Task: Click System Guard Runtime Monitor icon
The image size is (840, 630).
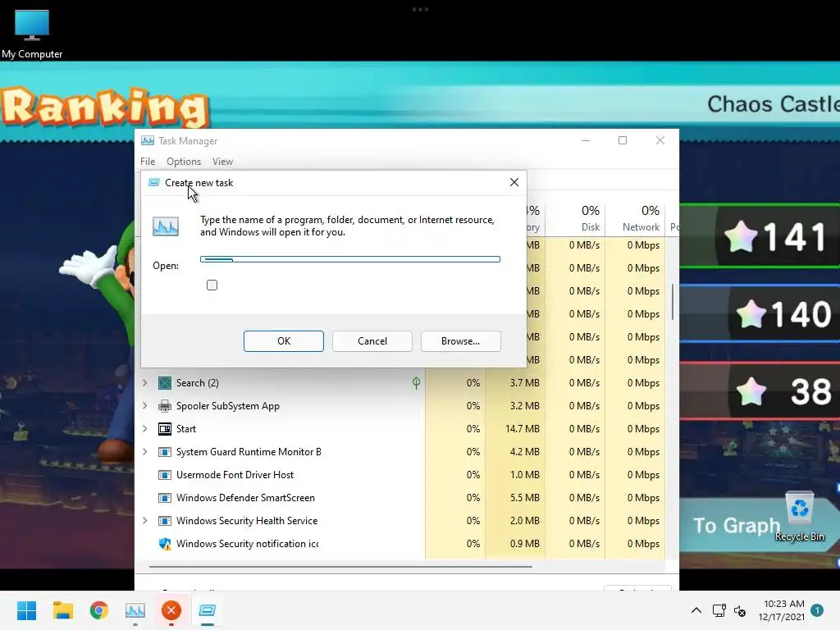Action: coord(165,452)
